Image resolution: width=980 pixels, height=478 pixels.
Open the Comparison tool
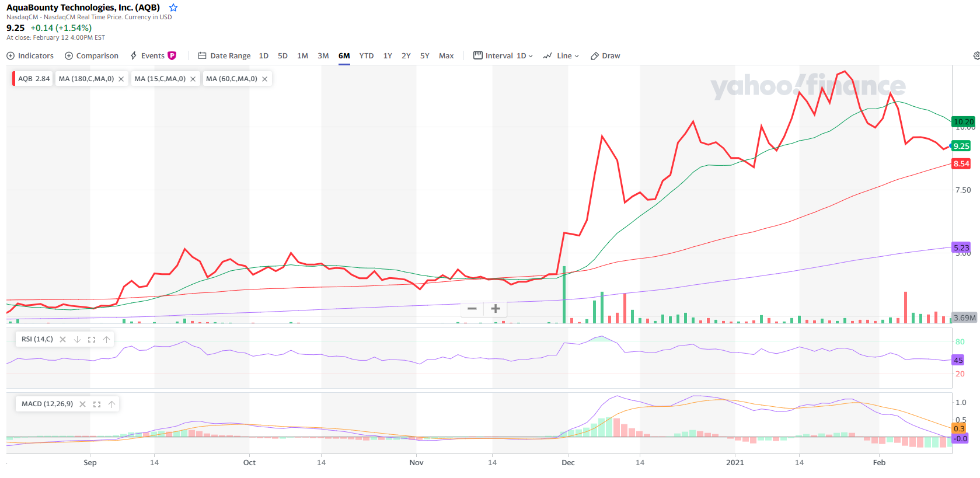coord(92,55)
